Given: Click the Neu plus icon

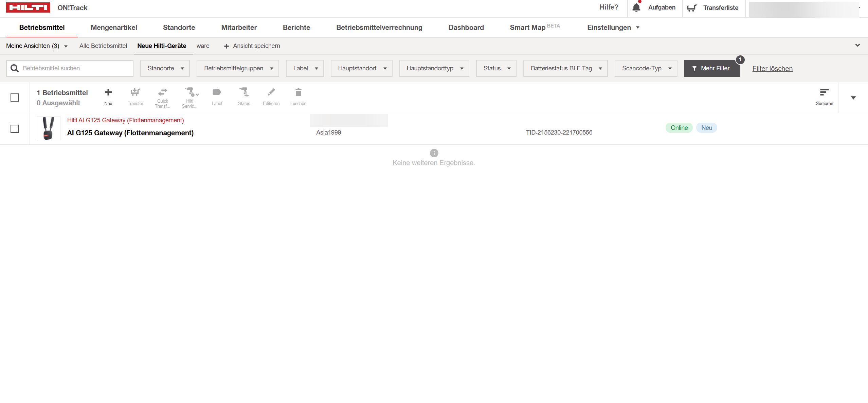Looking at the screenshot, I should point(108,92).
